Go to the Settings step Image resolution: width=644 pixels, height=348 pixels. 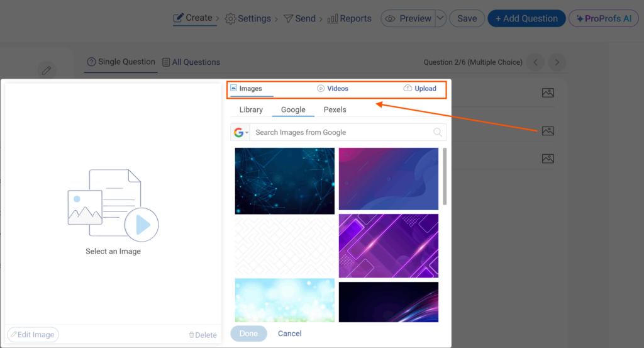pyautogui.click(x=248, y=18)
